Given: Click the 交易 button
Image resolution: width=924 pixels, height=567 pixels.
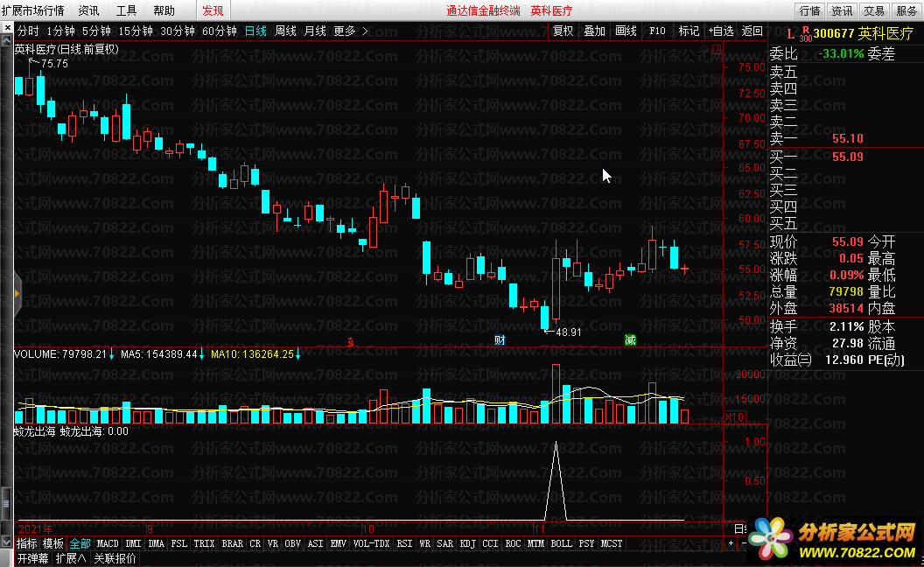Looking at the screenshot, I should 874,10.
